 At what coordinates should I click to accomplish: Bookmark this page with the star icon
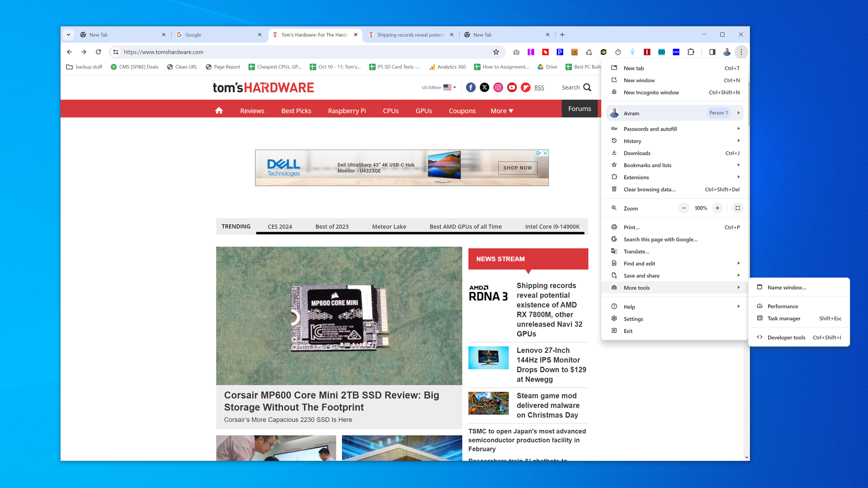496,52
